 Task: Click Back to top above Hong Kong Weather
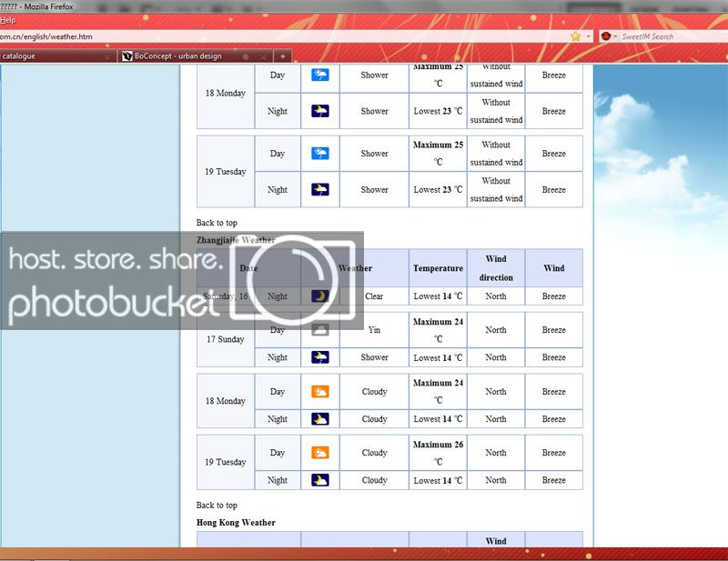[217, 506]
